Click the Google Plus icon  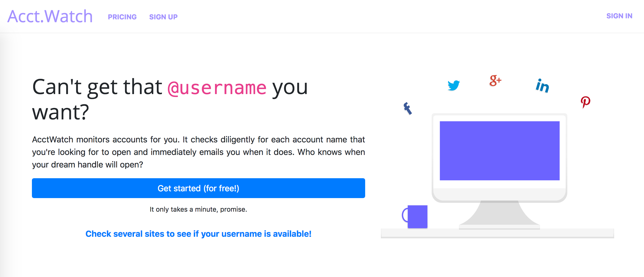(x=495, y=80)
